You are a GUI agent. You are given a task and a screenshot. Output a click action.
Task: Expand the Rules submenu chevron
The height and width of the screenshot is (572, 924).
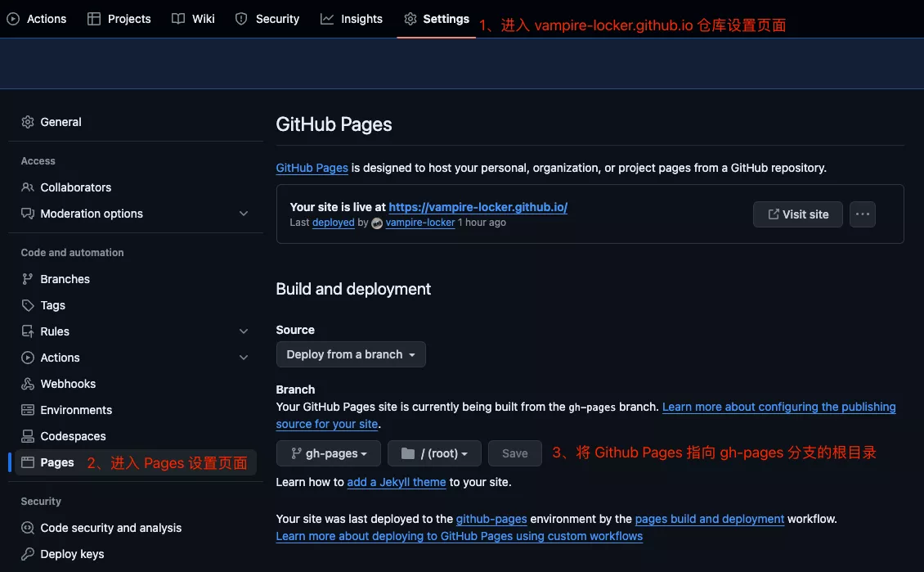[x=244, y=331]
